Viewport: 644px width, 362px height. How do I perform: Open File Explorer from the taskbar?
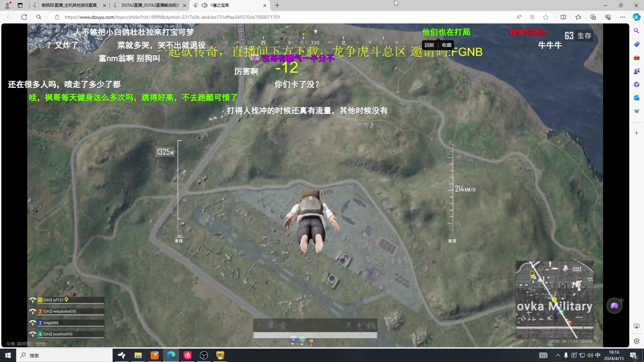tap(138, 355)
